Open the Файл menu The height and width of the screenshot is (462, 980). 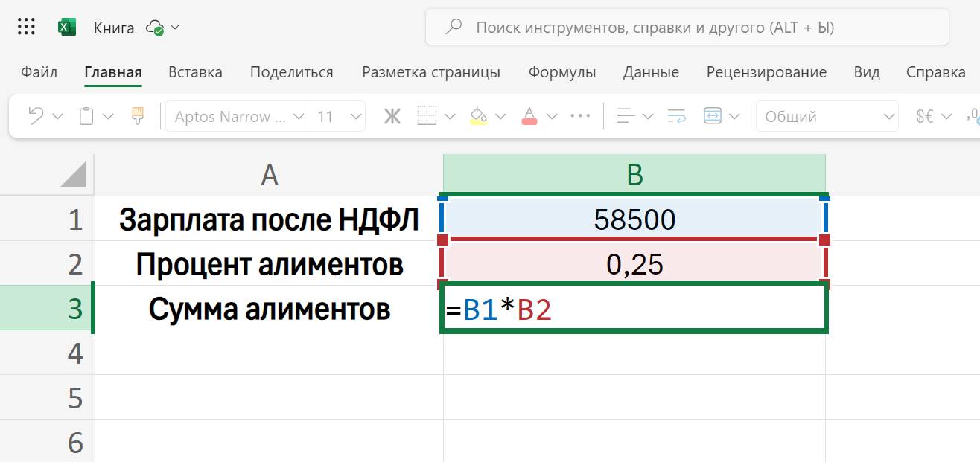[x=39, y=72]
